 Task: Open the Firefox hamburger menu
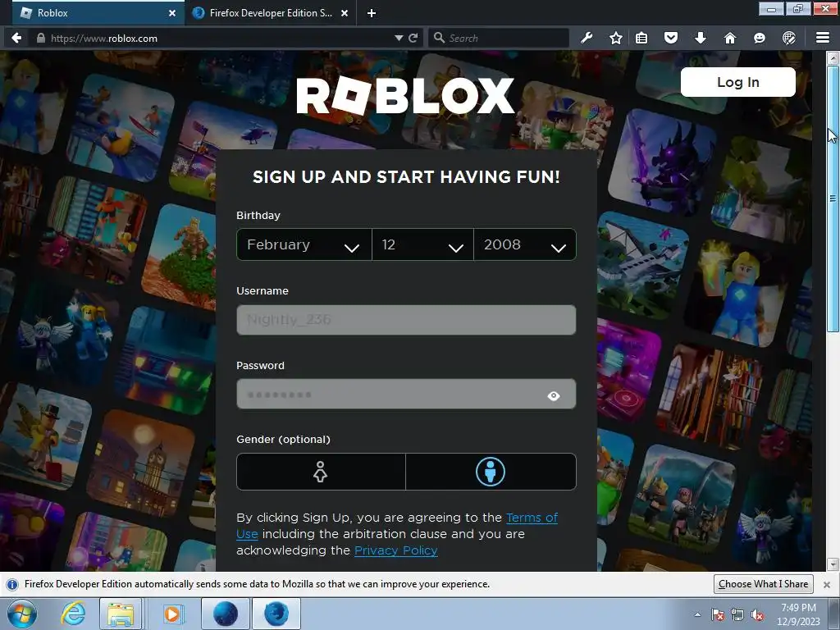click(x=823, y=38)
